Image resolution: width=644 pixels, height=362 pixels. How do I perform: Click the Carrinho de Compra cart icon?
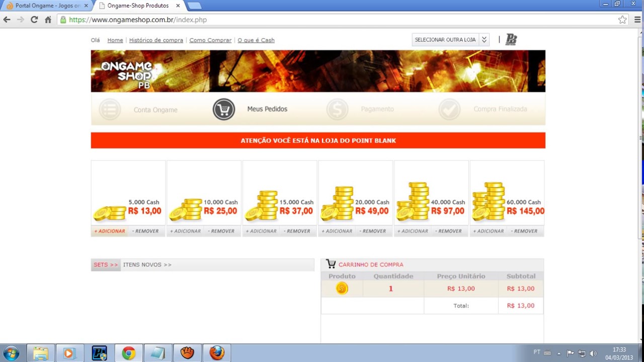(331, 264)
